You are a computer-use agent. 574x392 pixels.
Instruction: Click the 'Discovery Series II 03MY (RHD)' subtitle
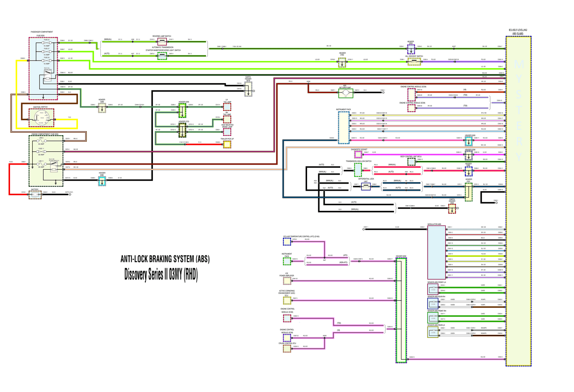(x=161, y=275)
